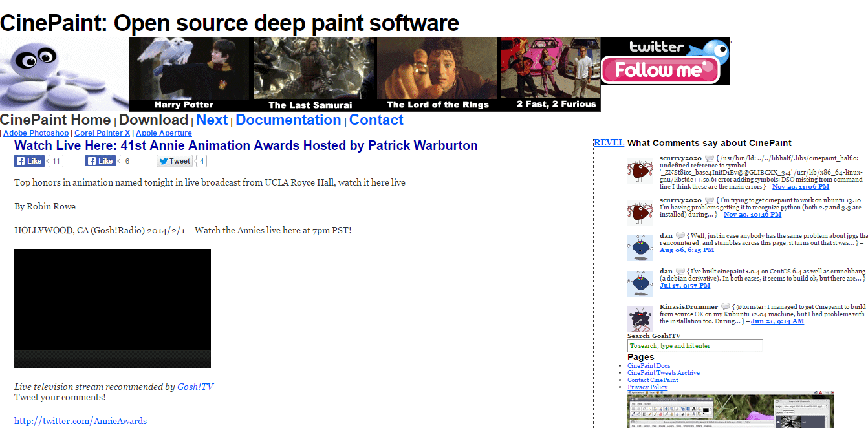Viewport: 868px width, 428px height.
Task: Click the first Facebook Like button with count 11
Action: [29, 161]
